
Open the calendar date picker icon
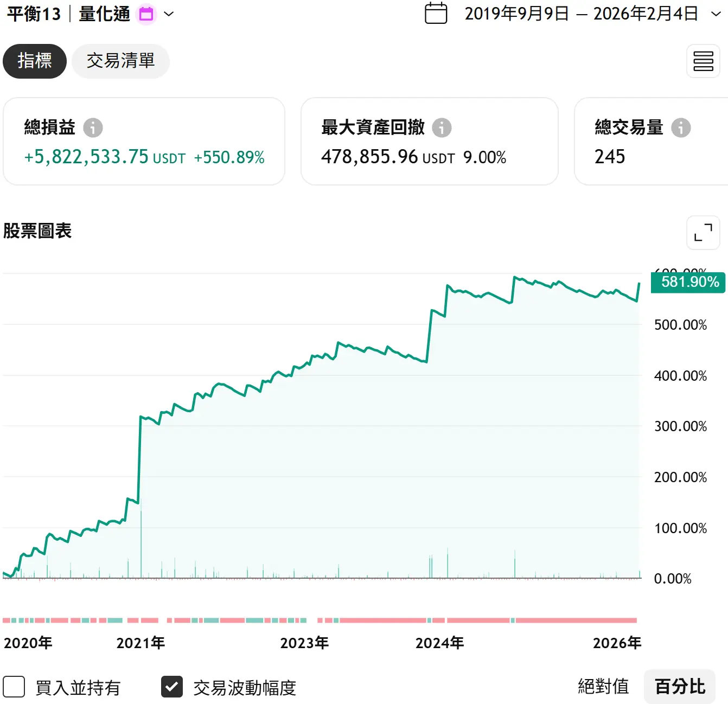click(436, 14)
